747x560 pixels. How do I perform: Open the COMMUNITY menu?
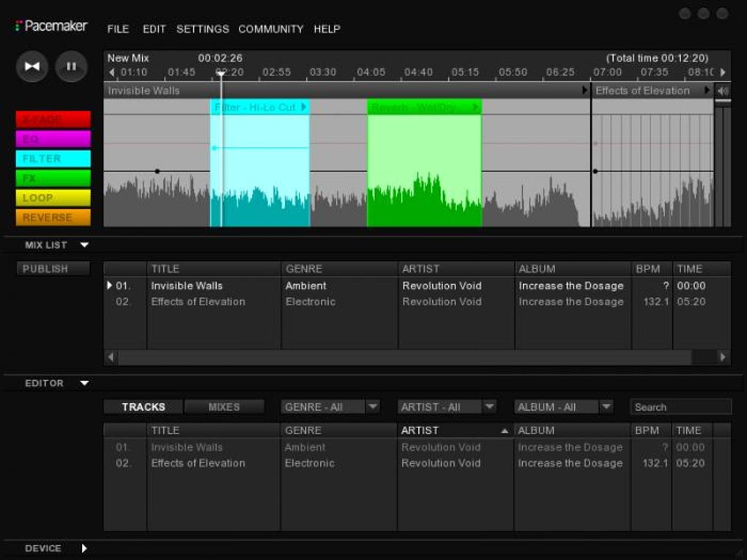click(x=270, y=29)
